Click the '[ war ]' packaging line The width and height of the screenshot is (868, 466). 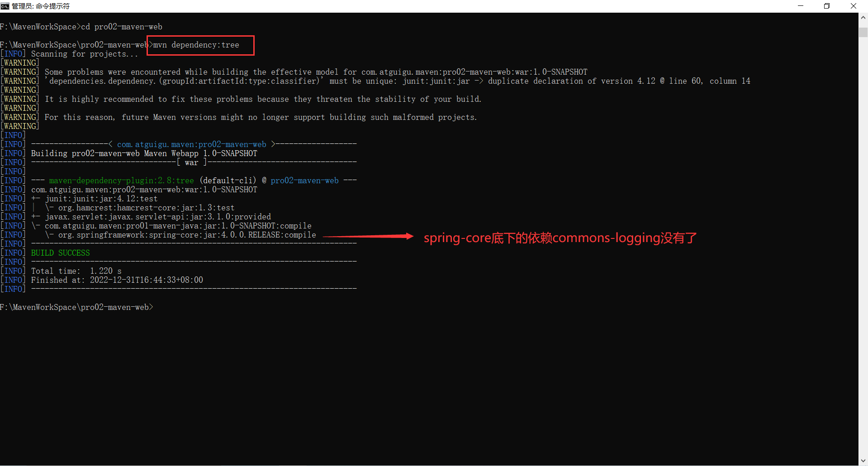click(192, 162)
